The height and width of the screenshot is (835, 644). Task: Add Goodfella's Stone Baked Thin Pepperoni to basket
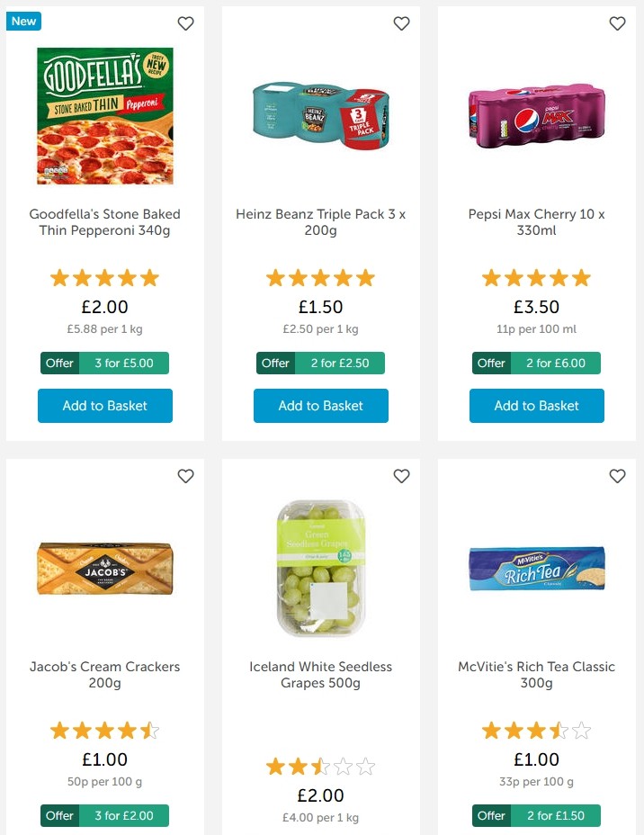click(104, 406)
